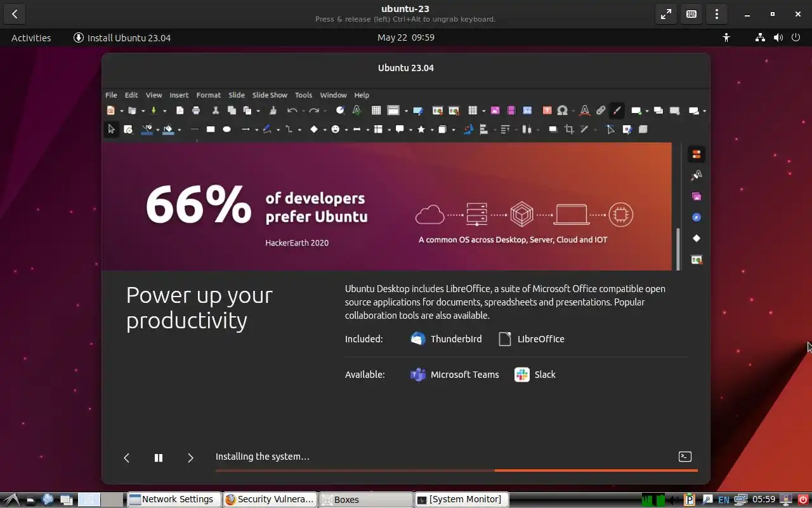The image size is (812, 508).
Task: Click the Install Ubuntu 23.04 app indicator
Action: coord(122,37)
